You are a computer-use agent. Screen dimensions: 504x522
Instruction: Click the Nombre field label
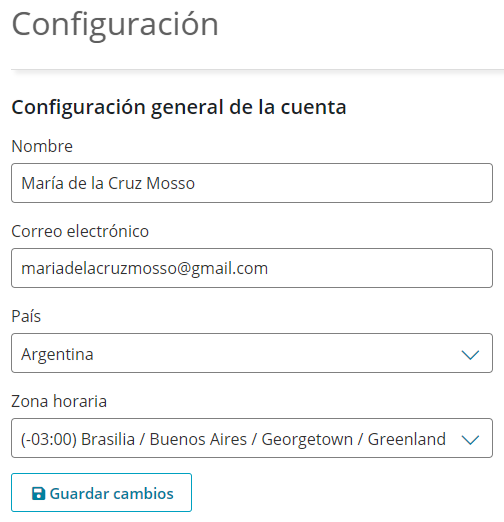(42, 146)
